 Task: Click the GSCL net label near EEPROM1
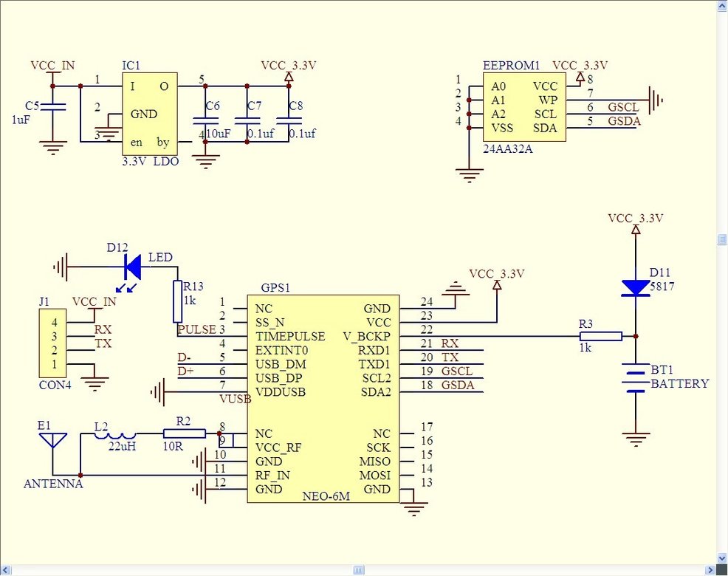coord(624,107)
